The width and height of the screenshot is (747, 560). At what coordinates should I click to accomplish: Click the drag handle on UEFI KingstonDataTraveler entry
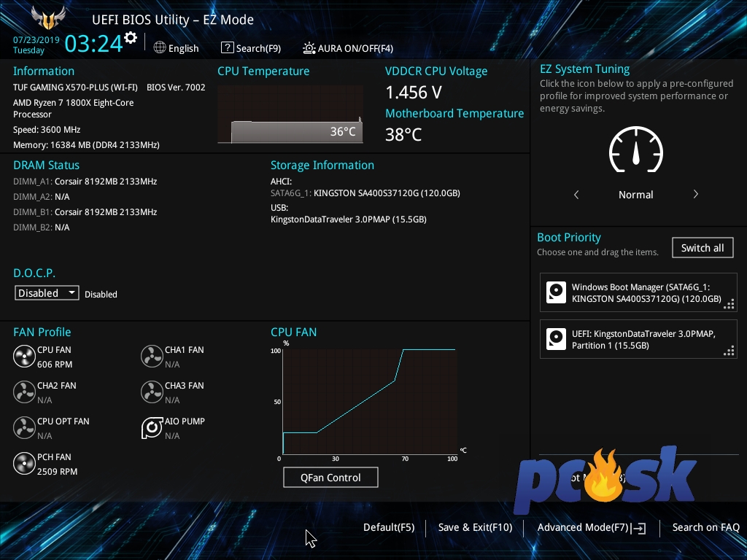(x=729, y=351)
